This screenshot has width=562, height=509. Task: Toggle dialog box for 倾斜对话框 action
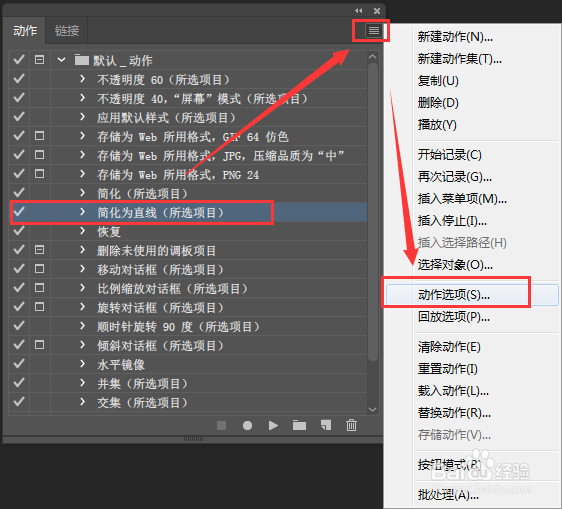click(39, 345)
